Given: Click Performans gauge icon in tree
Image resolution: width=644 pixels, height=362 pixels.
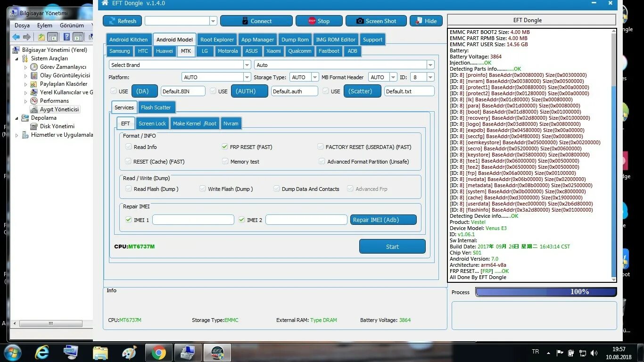Looking at the screenshot, I should 34,101.
